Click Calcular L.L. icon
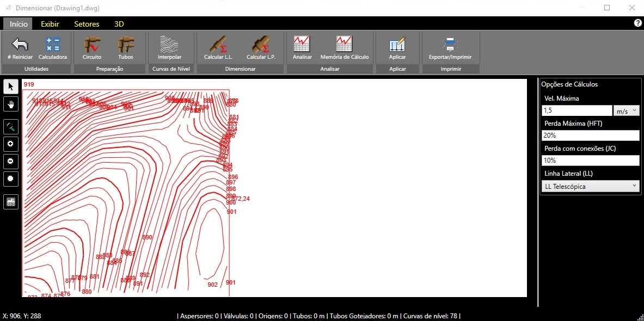This screenshot has width=644, height=321. (x=218, y=44)
